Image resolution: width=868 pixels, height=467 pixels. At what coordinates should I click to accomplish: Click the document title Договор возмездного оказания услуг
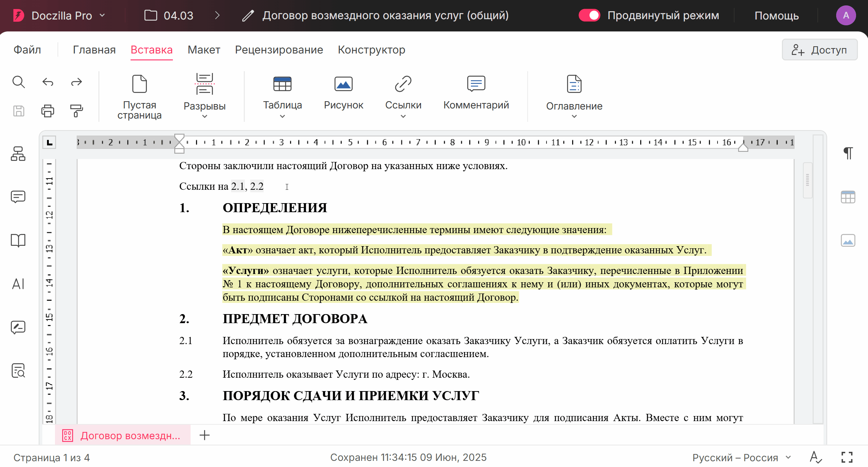click(386, 16)
